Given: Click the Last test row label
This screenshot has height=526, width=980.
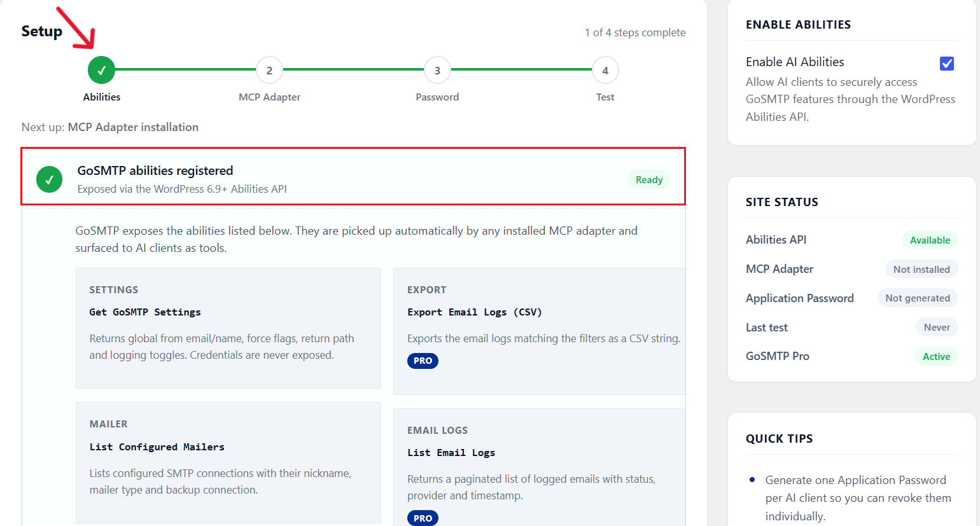Looking at the screenshot, I should 767,328.
